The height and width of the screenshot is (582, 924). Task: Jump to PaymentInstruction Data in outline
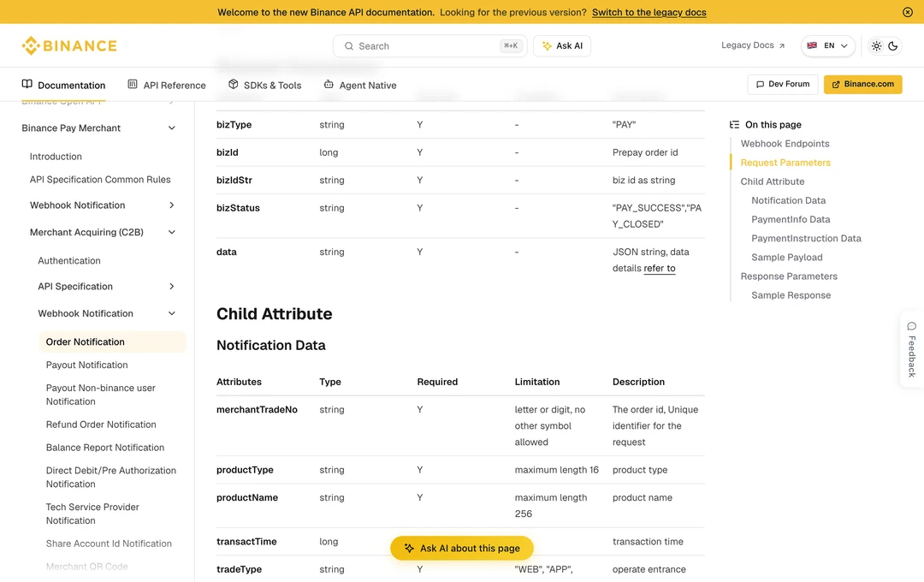point(806,238)
